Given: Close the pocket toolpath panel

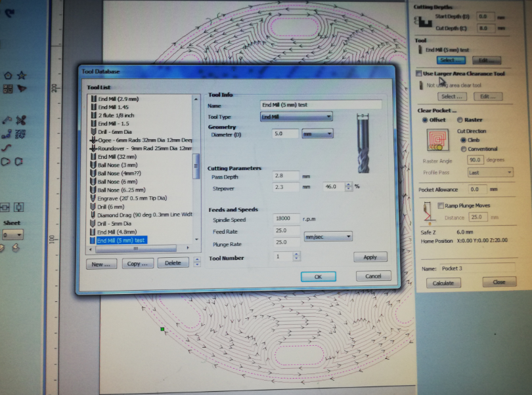Looking at the screenshot, I should (499, 281).
